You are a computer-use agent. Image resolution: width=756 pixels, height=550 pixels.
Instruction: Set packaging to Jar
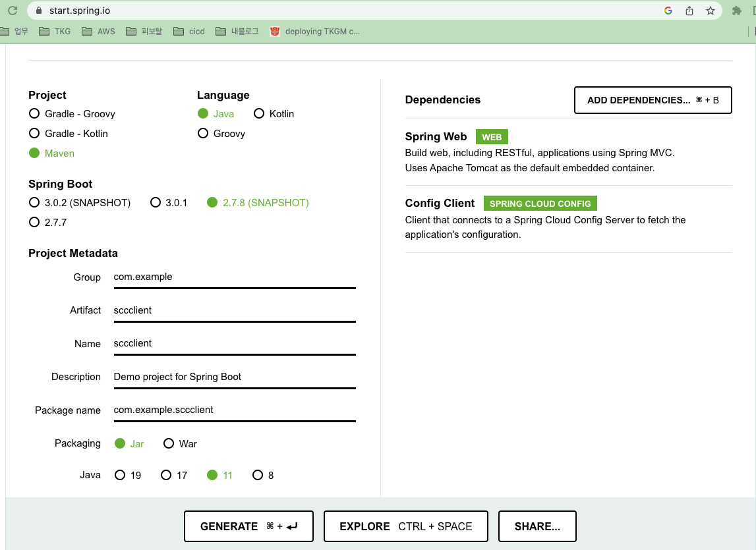coord(129,443)
